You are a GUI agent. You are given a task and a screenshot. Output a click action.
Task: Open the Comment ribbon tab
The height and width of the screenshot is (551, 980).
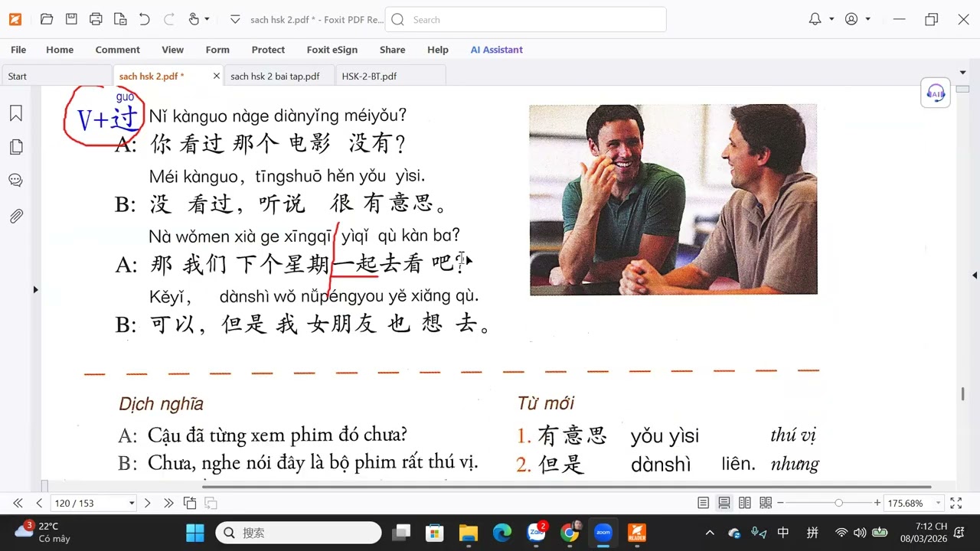pyautogui.click(x=118, y=50)
